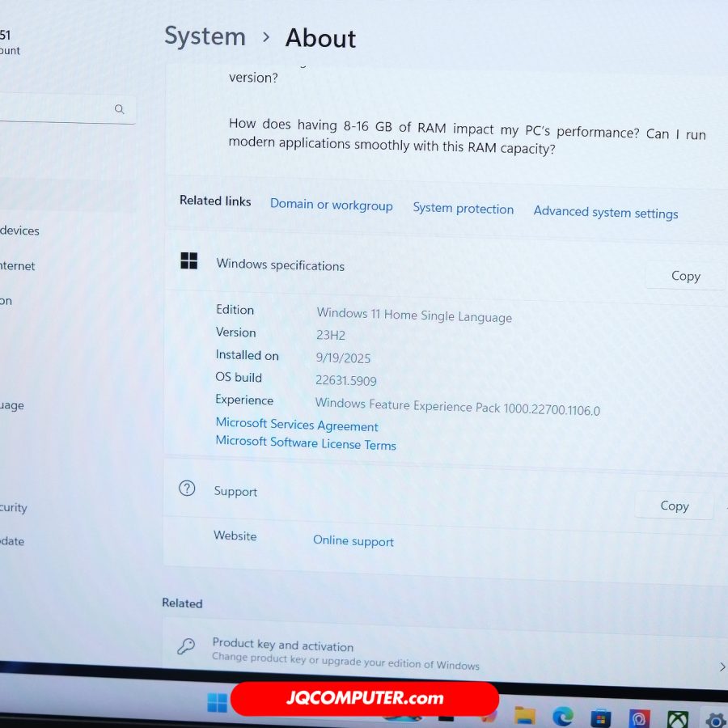Click the Settings gear in the taskbar

[x=716, y=721]
